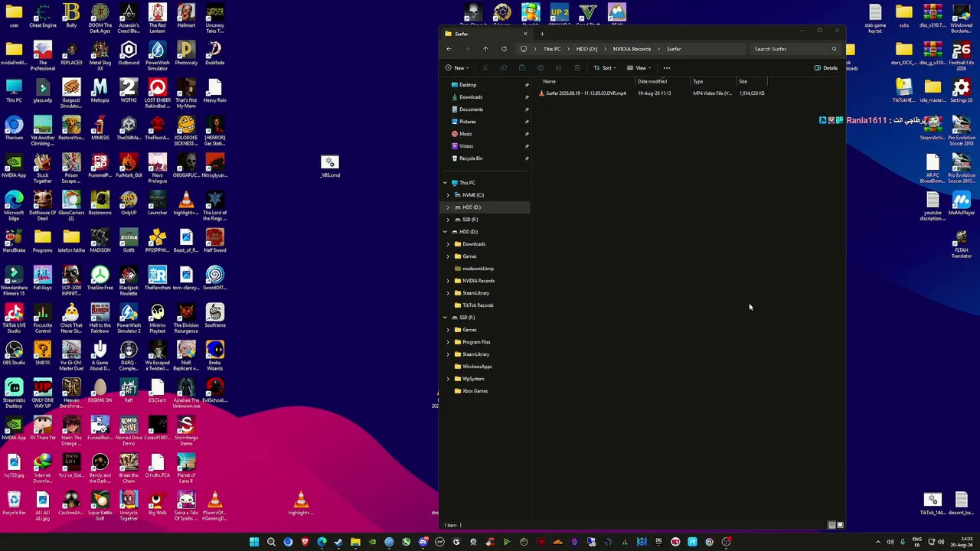Open a new Explorer tab
Image resolution: width=980 pixels, height=551 pixels.
coord(542,34)
